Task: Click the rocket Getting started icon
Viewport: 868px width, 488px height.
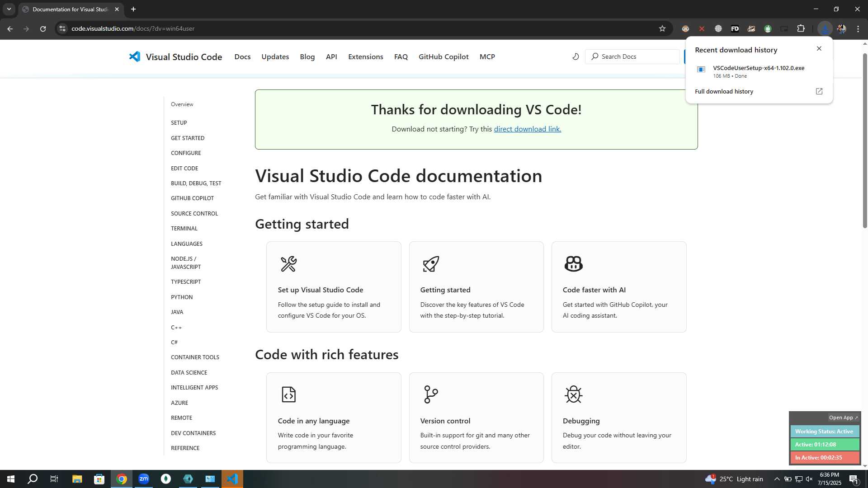Action: 431,264
